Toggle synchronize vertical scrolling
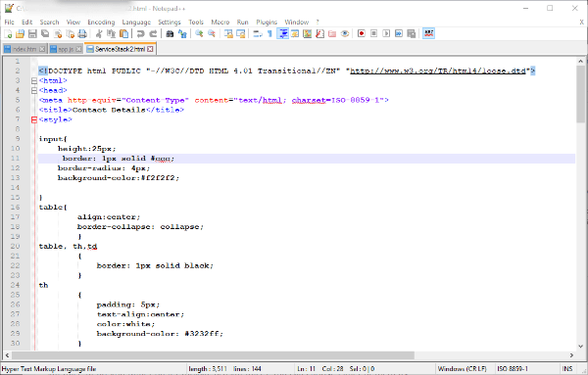Image resolution: width=588 pixels, height=375 pixels. coord(228,33)
